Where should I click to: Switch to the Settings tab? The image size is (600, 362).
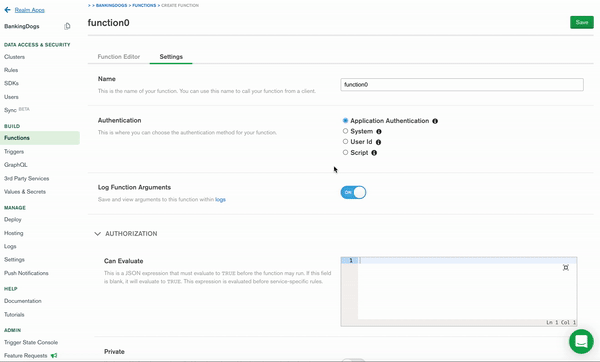[x=171, y=57]
